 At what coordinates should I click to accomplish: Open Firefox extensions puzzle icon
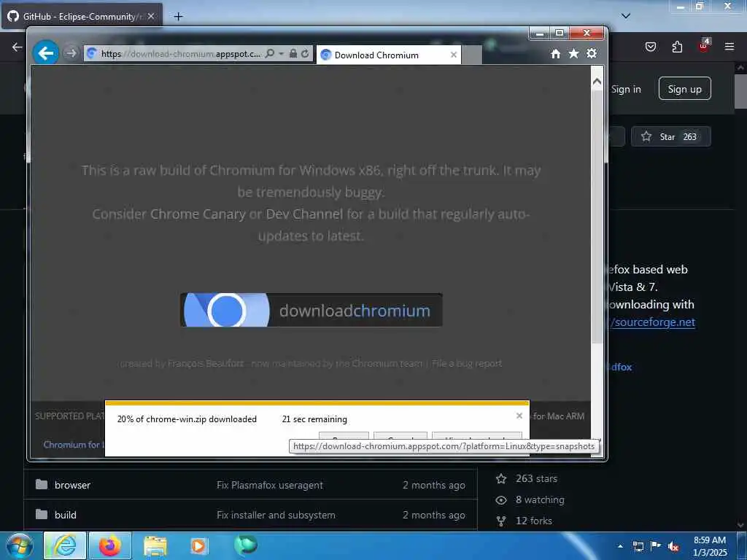(x=677, y=47)
